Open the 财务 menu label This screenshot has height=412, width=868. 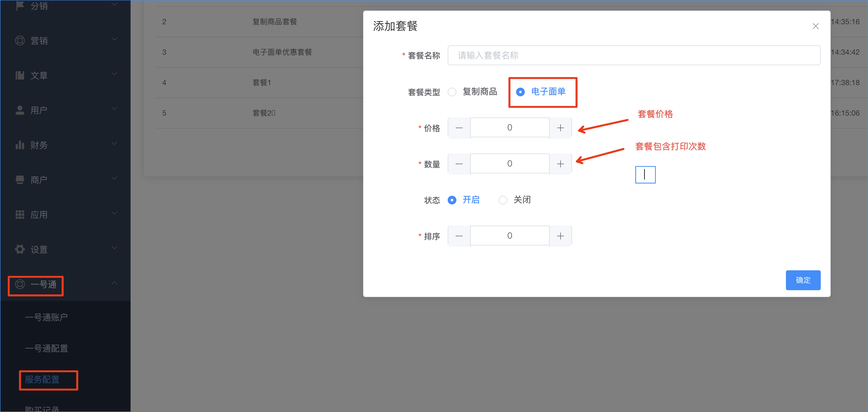tap(39, 145)
